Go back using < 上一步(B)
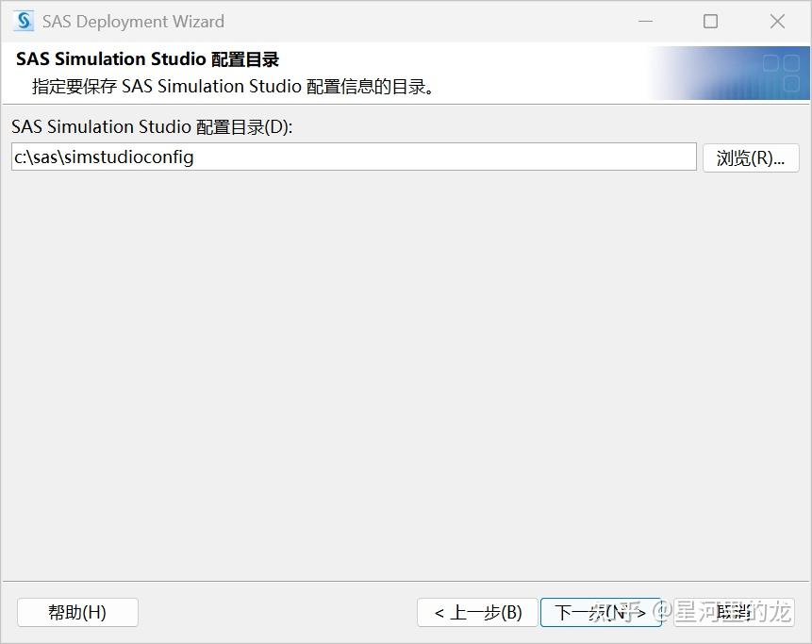 point(477,612)
